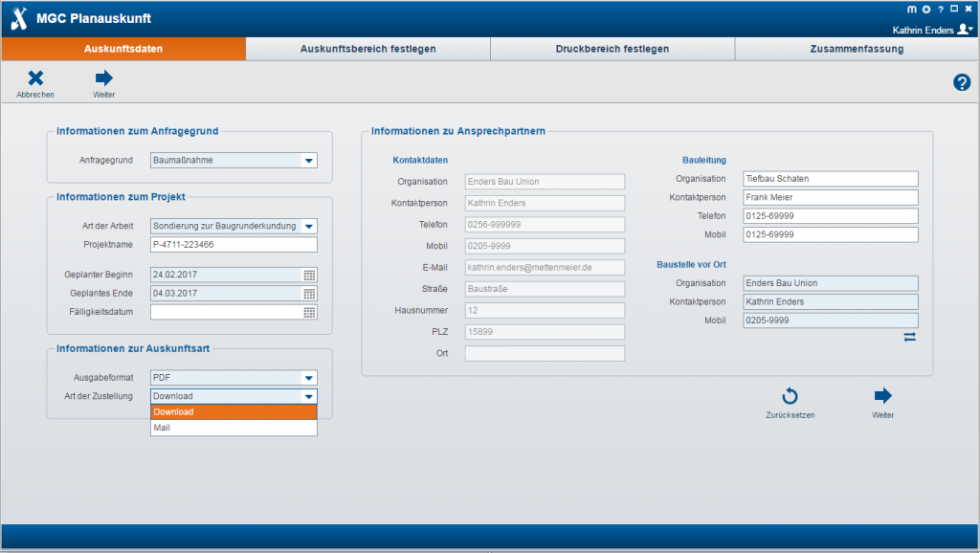Click the Projektname input field
980x553 pixels.
pos(234,245)
